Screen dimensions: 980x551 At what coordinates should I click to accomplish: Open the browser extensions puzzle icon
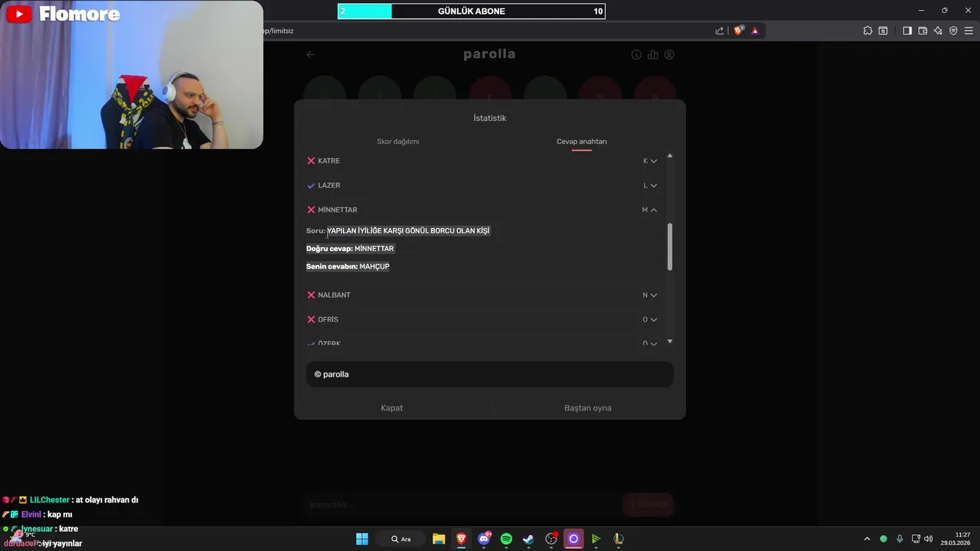point(867,31)
